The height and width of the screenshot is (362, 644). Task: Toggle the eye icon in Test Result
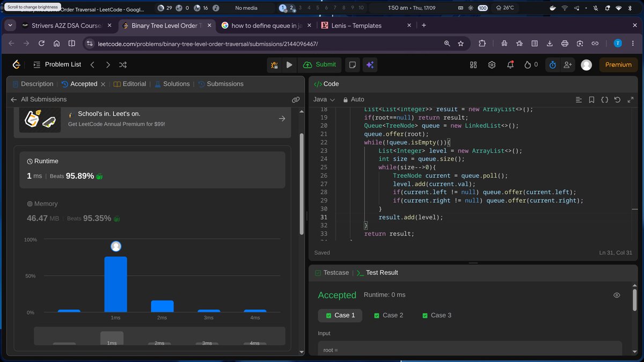(617, 295)
